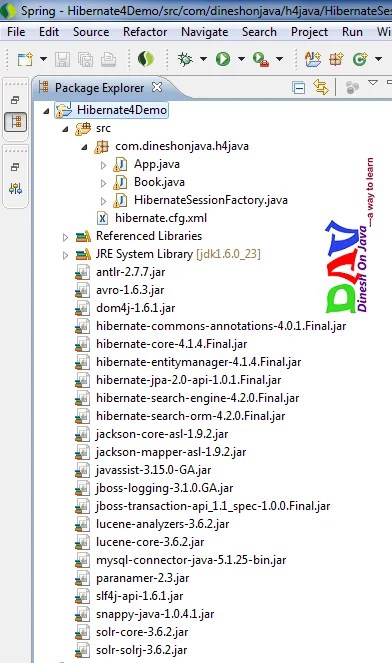
Task: Close the Package Explorer view
Action: coord(157,87)
